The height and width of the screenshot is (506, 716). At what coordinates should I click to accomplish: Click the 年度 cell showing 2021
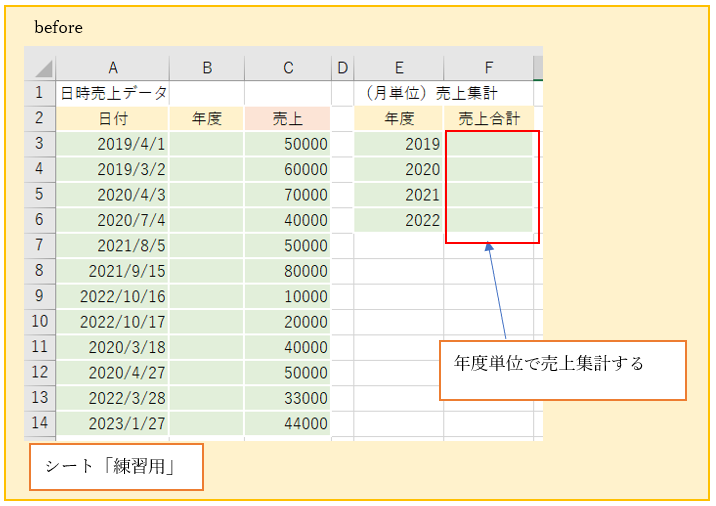[399, 195]
